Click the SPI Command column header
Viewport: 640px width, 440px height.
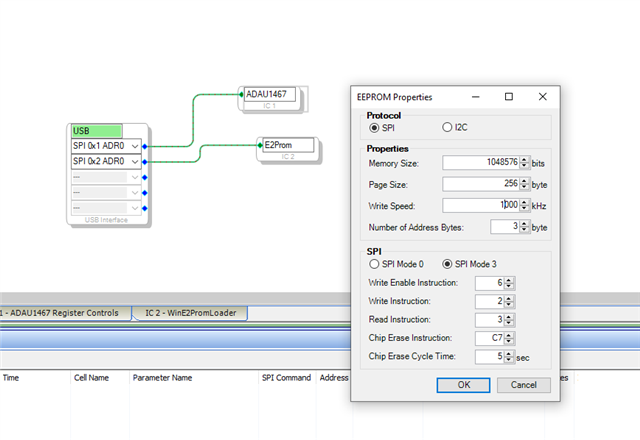[x=286, y=378]
